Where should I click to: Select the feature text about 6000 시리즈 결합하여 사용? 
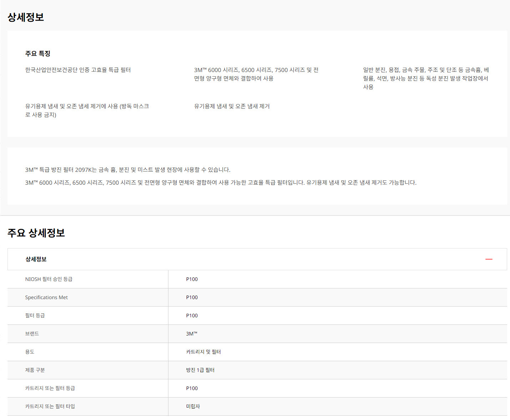(x=256, y=74)
